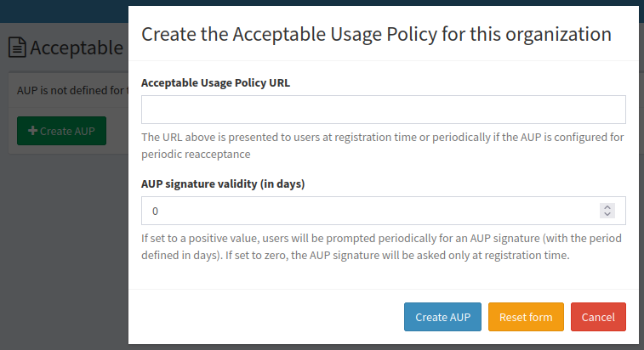
Task: Click the help text below the URL field
Action: (x=383, y=145)
